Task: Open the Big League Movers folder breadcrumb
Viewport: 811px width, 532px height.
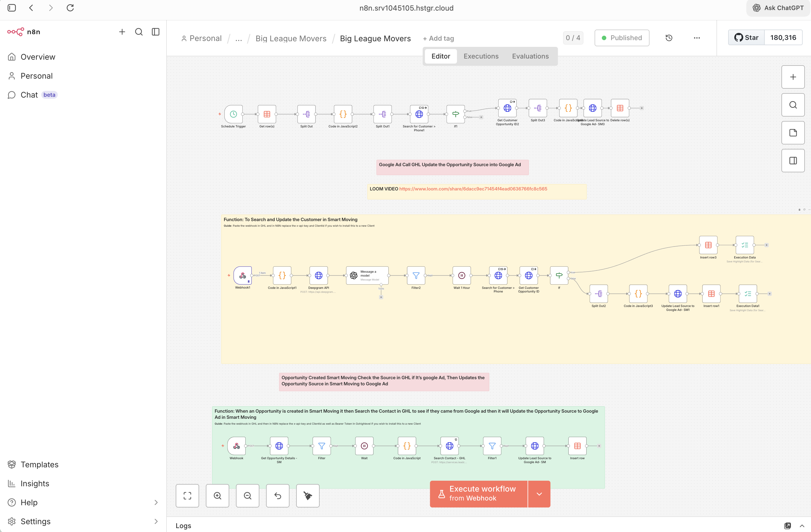Action: (291, 38)
